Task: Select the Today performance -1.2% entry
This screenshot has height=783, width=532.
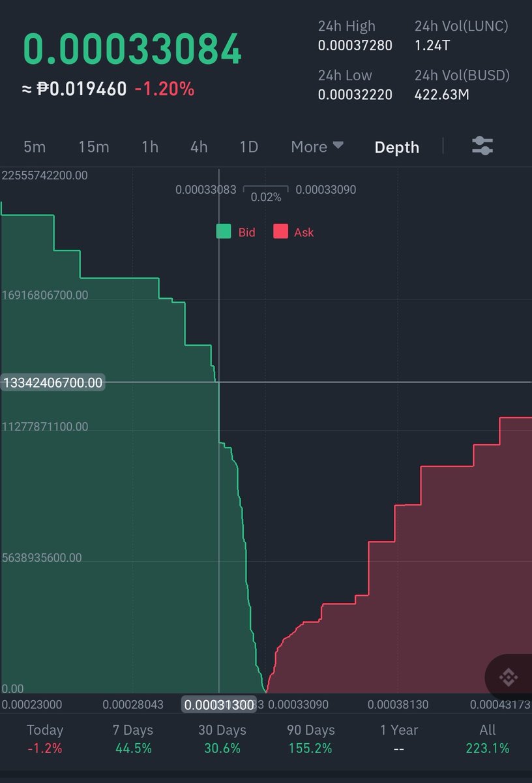Action: pyautogui.click(x=45, y=739)
